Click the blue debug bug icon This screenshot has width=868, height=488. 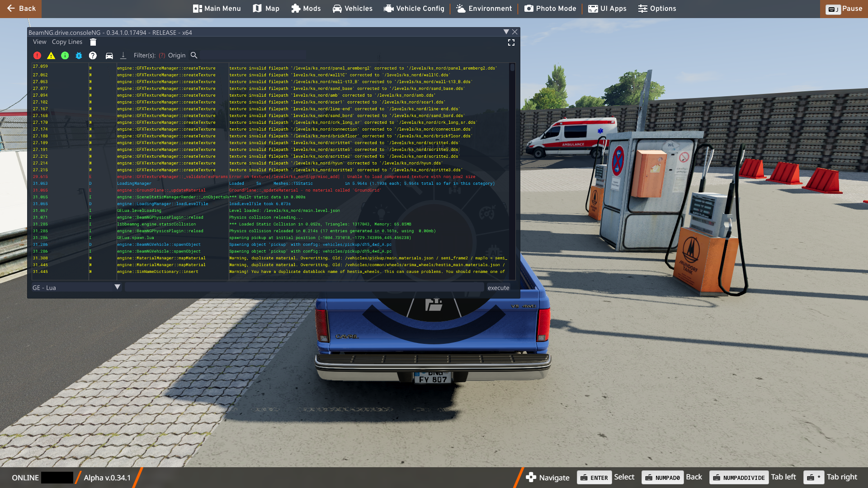pos(79,56)
